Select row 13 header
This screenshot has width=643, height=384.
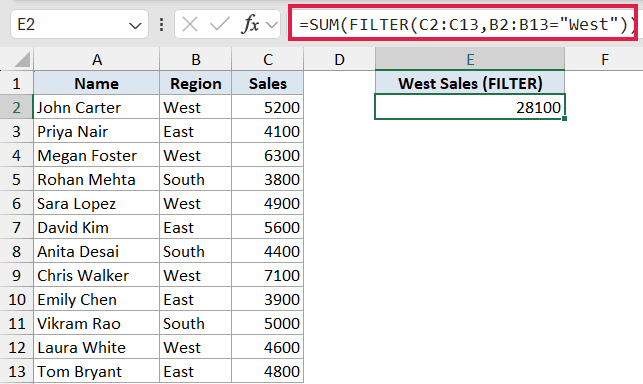pos(16,371)
